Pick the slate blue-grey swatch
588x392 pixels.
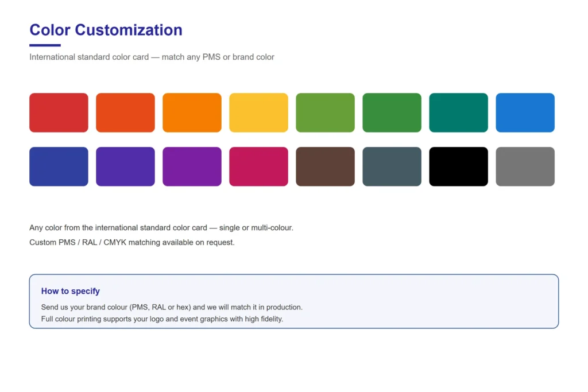[392, 166]
